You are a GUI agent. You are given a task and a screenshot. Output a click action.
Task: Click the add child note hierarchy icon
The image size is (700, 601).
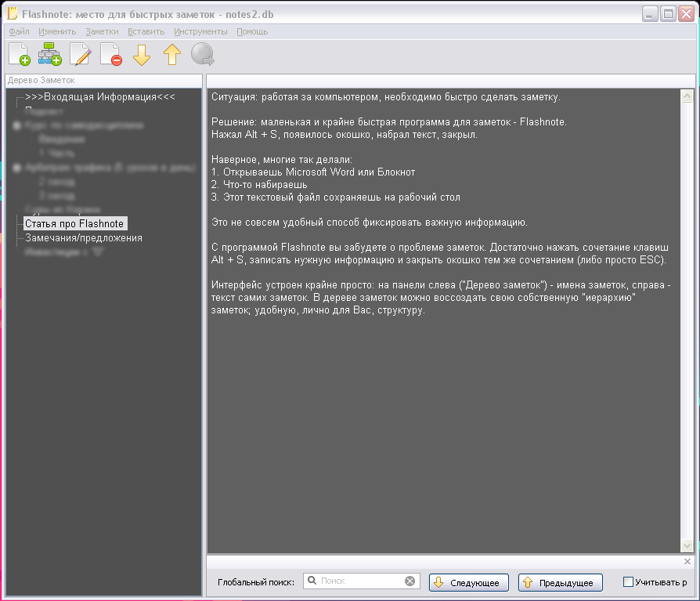click(49, 55)
